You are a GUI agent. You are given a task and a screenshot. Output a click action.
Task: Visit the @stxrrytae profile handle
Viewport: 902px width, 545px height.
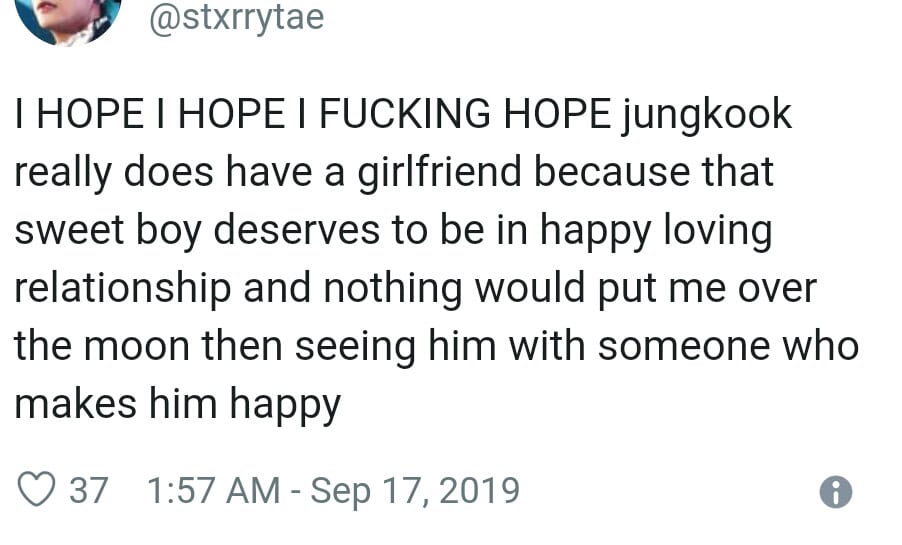pyautogui.click(x=236, y=17)
